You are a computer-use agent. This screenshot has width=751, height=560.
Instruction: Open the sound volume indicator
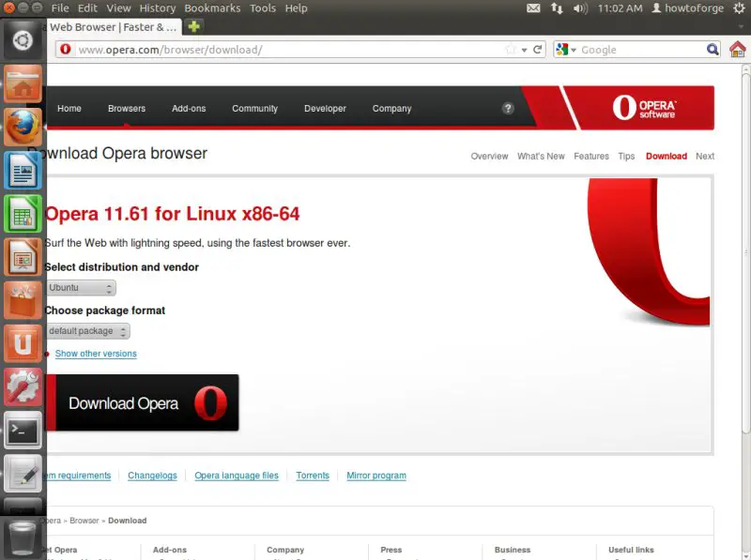580,8
